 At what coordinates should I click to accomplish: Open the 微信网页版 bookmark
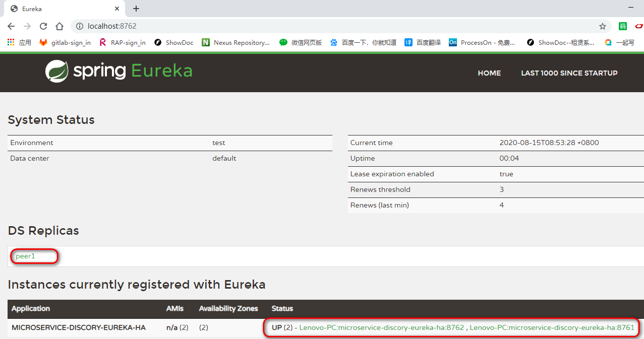(x=305, y=42)
